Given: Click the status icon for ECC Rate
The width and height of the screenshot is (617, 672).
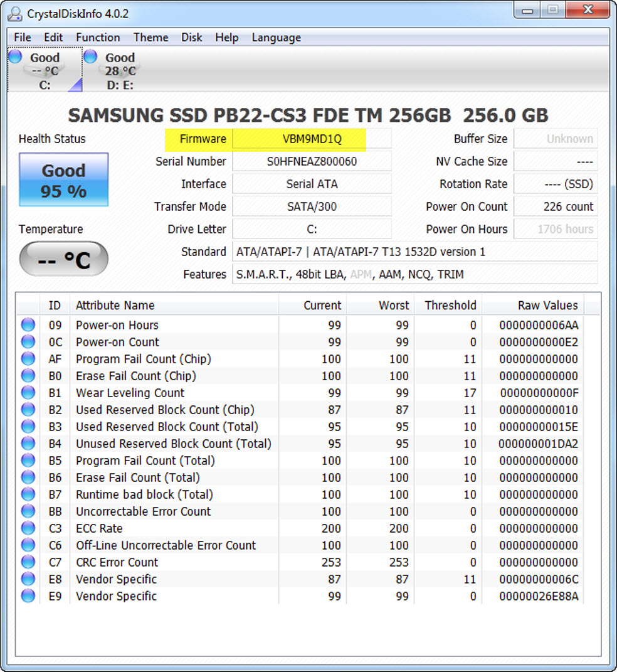Looking at the screenshot, I should [28, 528].
